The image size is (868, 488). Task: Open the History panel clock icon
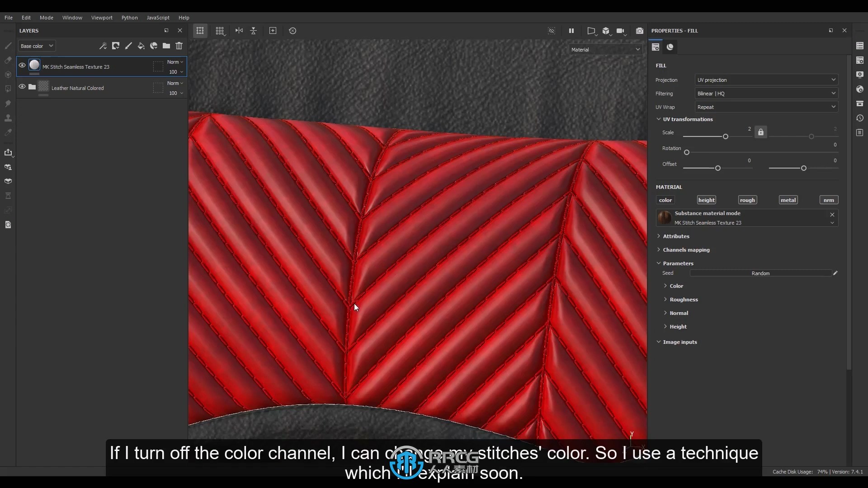pos(860,118)
